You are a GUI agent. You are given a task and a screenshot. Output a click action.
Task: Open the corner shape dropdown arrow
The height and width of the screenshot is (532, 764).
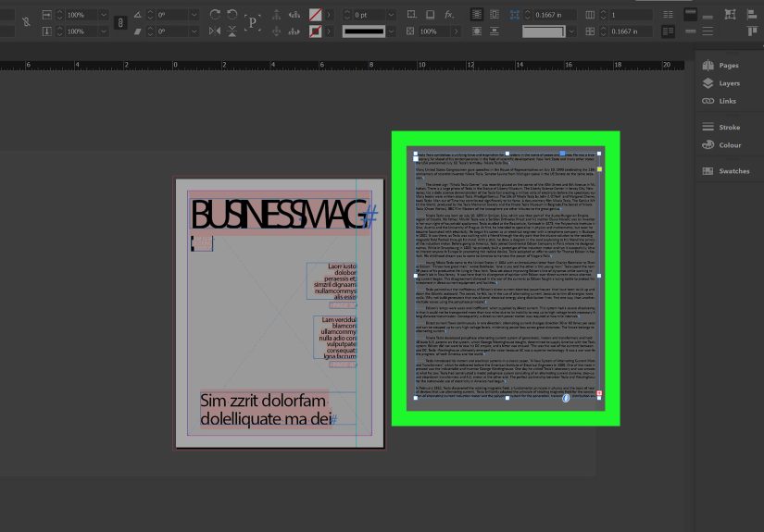[571, 31]
